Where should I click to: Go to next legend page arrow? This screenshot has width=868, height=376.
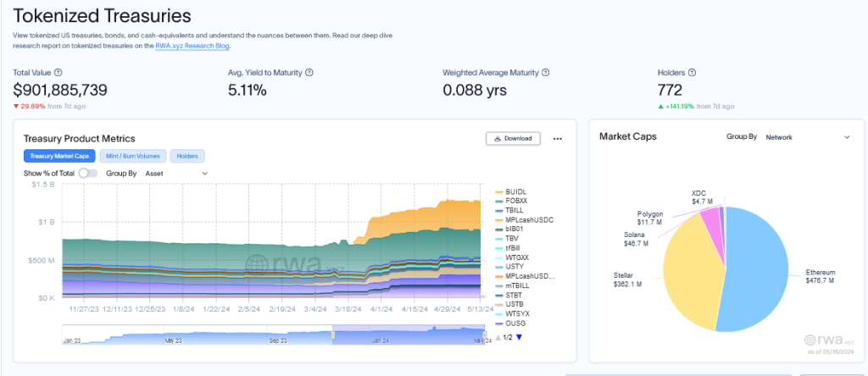click(519, 337)
